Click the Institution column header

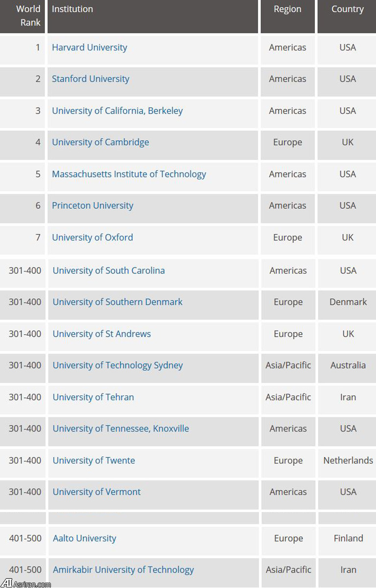(x=72, y=9)
